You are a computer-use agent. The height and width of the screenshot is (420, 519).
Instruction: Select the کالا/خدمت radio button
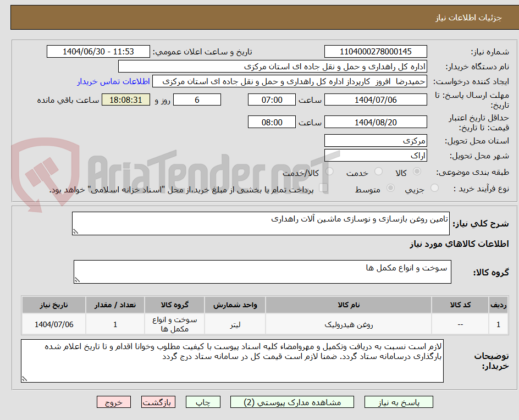pyautogui.click(x=329, y=172)
